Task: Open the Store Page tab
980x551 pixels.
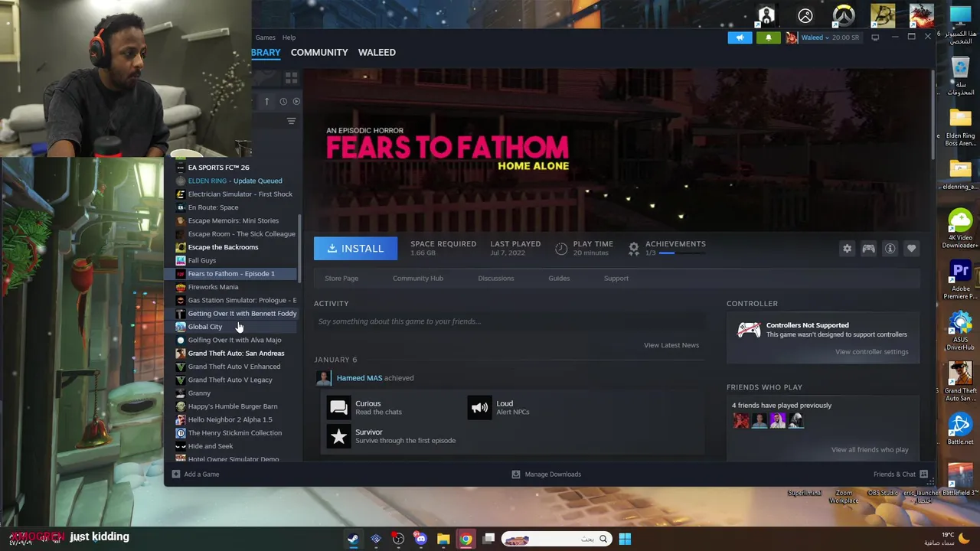Action: click(341, 279)
